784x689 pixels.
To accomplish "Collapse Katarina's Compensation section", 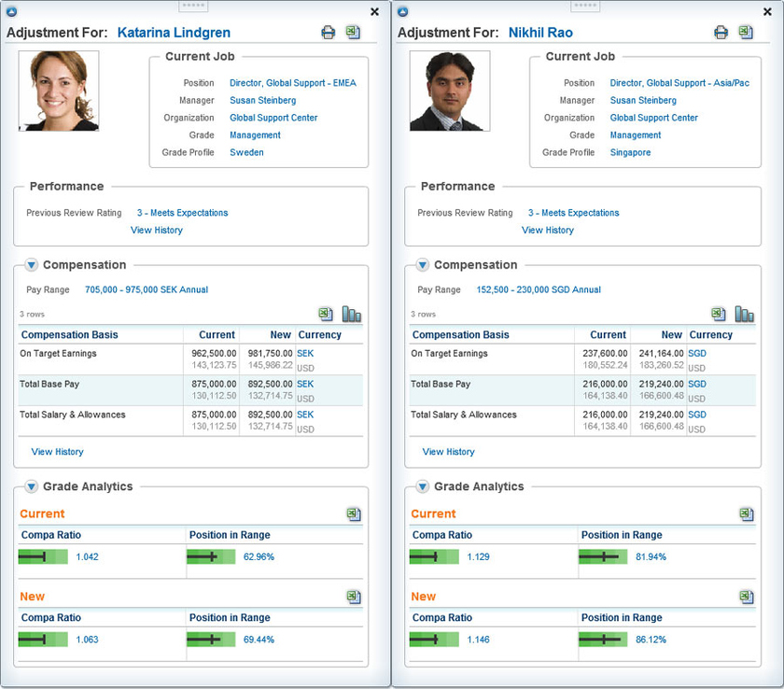I will 32,265.
